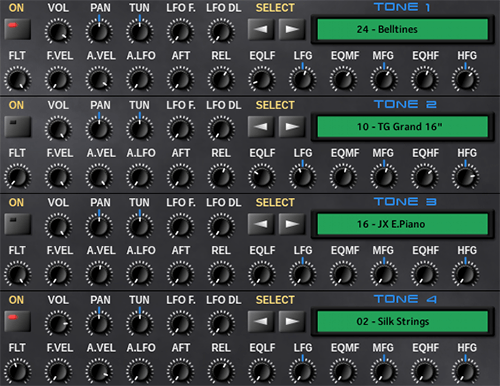Click the Tone 3 EQMF knob

343,274
